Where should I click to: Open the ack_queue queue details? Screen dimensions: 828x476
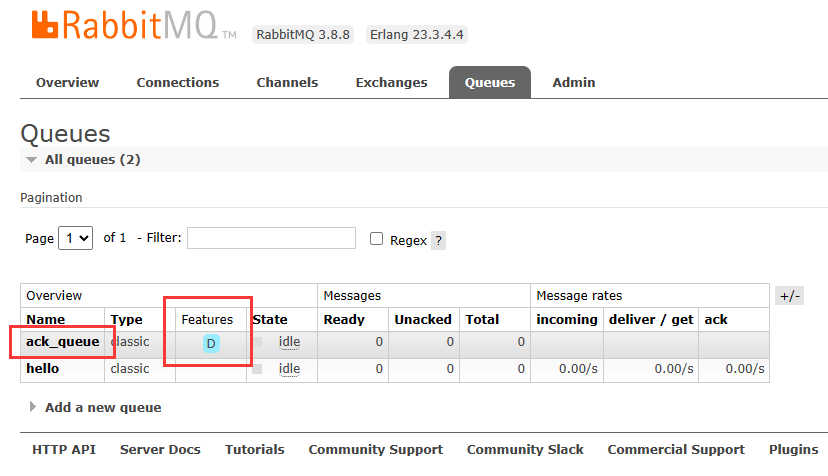coord(63,342)
